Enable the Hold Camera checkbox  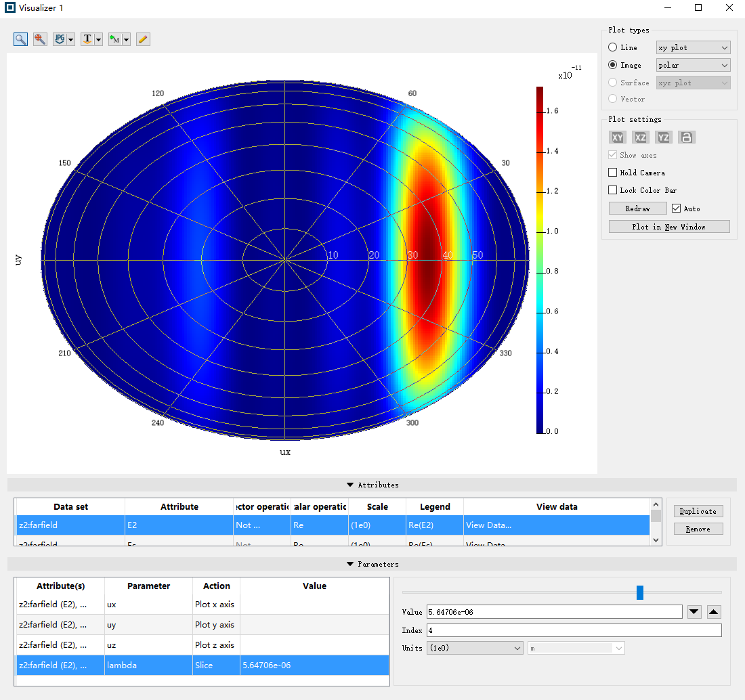pos(613,173)
